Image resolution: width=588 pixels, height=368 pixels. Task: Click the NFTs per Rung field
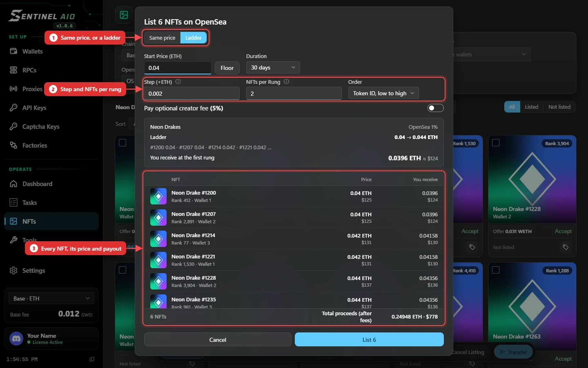coord(294,93)
